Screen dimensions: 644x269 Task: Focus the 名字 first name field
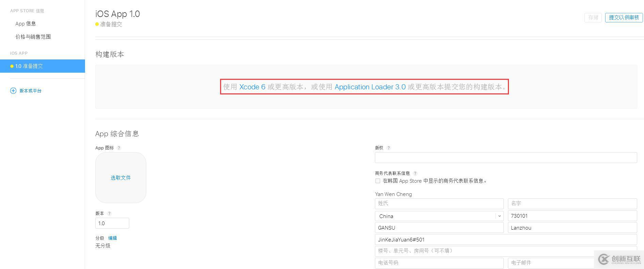click(x=573, y=203)
